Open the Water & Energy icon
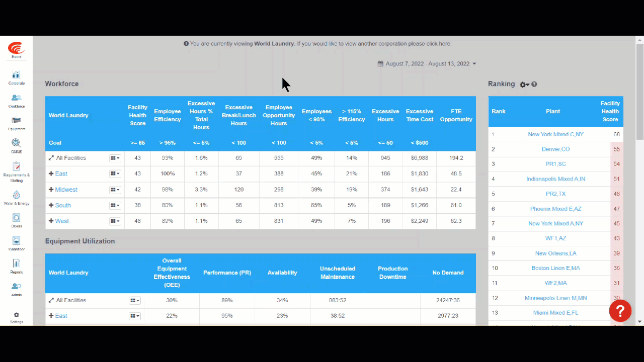This screenshot has height=362, width=644. (16, 195)
